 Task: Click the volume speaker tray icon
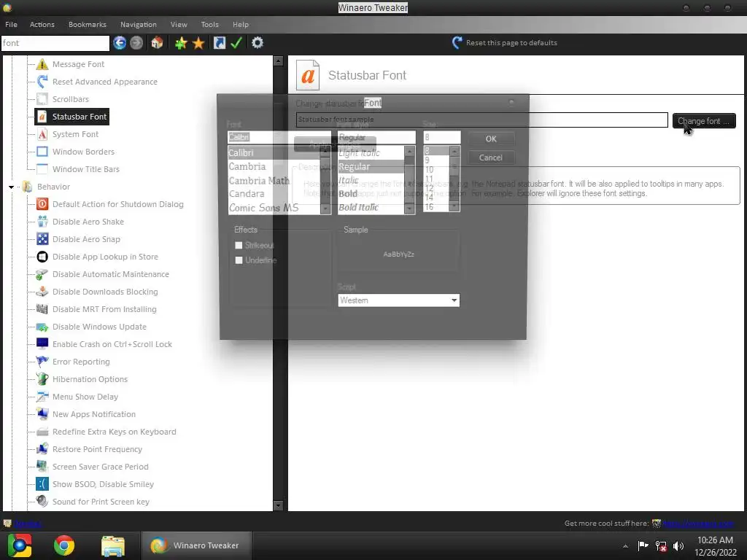tap(678, 546)
